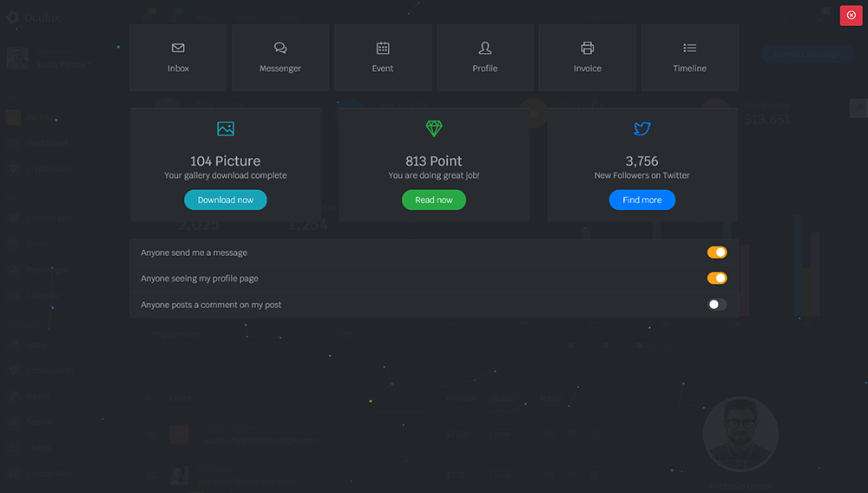Turn off Anyone seeing my profile page switch
The image size is (868, 493).
[717, 279]
